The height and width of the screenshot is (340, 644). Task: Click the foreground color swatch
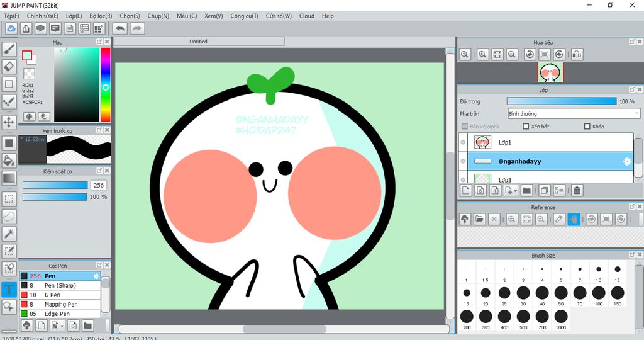coord(27,55)
